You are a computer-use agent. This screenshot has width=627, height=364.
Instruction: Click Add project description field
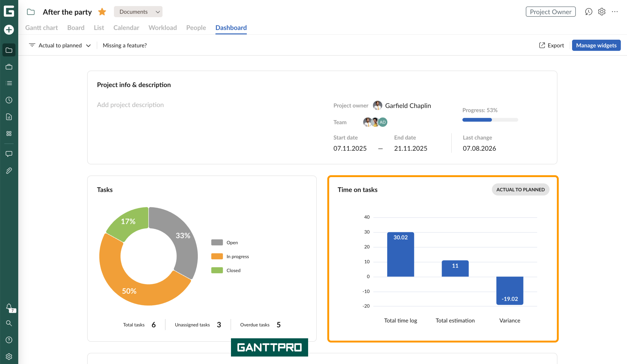tap(130, 105)
